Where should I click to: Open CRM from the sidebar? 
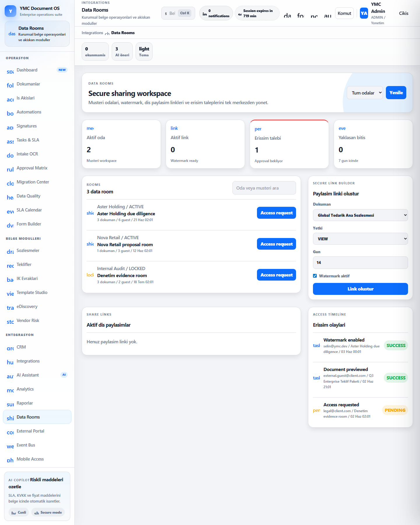pyautogui.click(x=37, y=347)
